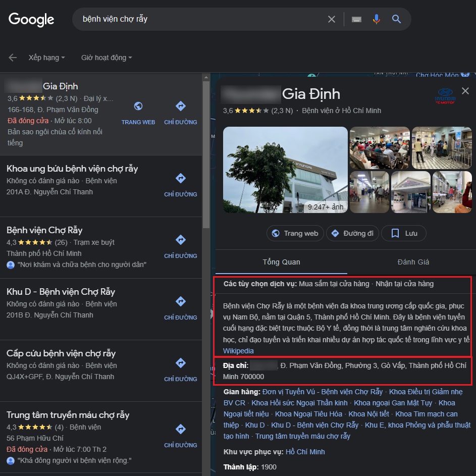476x476 pixels.
Task: Click directions icon for Khoa ung bướu result
Action: click(181, 178)
